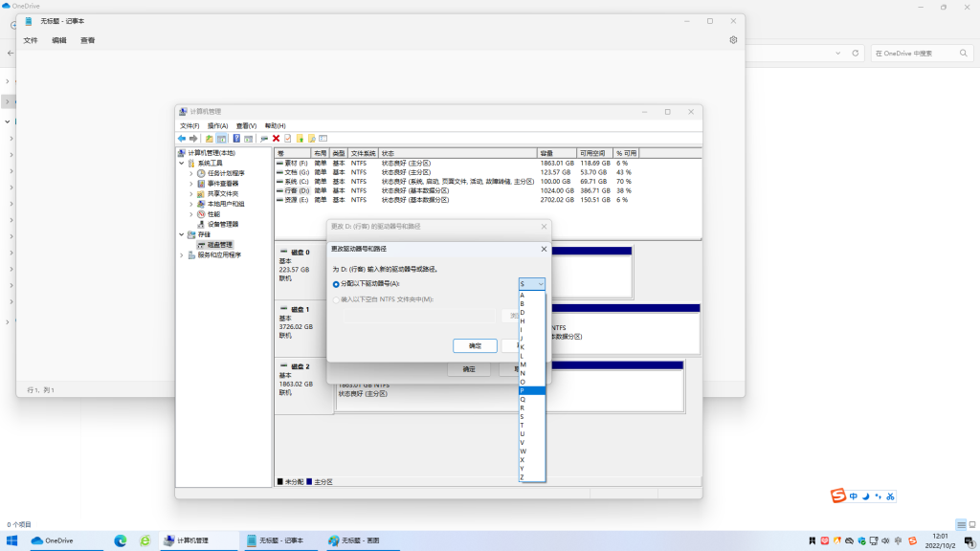
Task: Click the blue help question mark icon
Action: coord(235,139)
